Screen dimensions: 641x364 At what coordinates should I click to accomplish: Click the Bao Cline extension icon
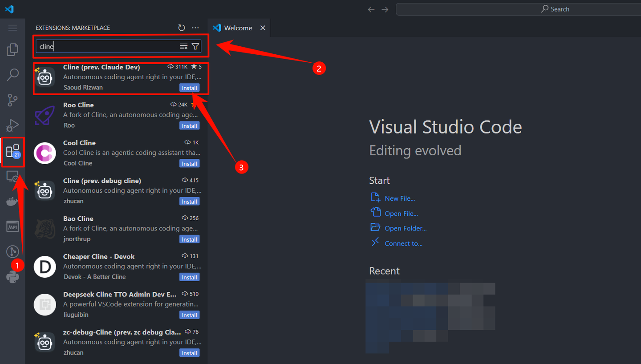click(x=45, y=229)
